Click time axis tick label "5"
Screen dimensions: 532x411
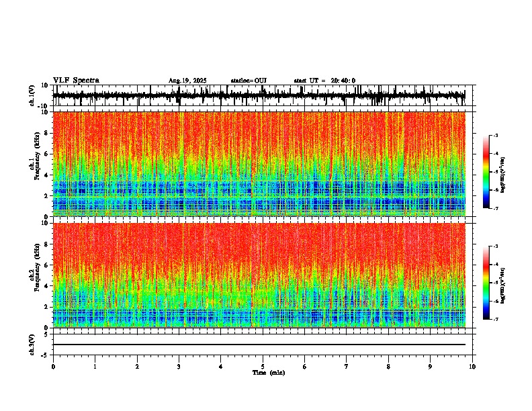[263, 367]
